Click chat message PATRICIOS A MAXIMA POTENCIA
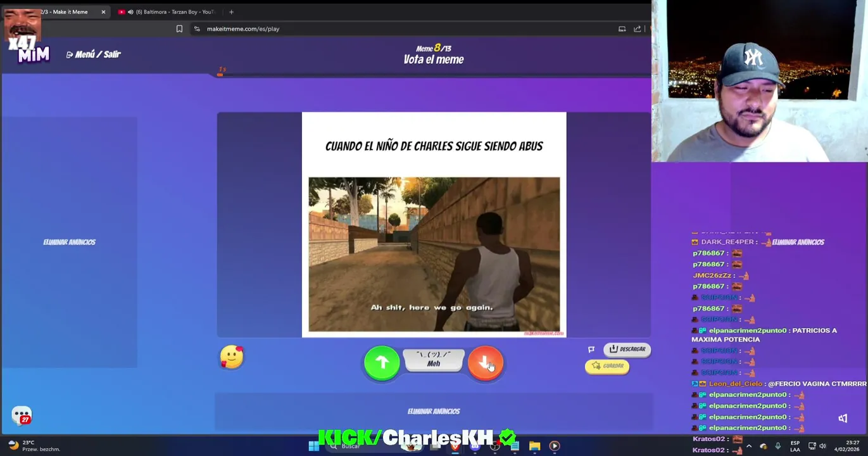Screen dimensions: 868x456 [x=764, y=334]
